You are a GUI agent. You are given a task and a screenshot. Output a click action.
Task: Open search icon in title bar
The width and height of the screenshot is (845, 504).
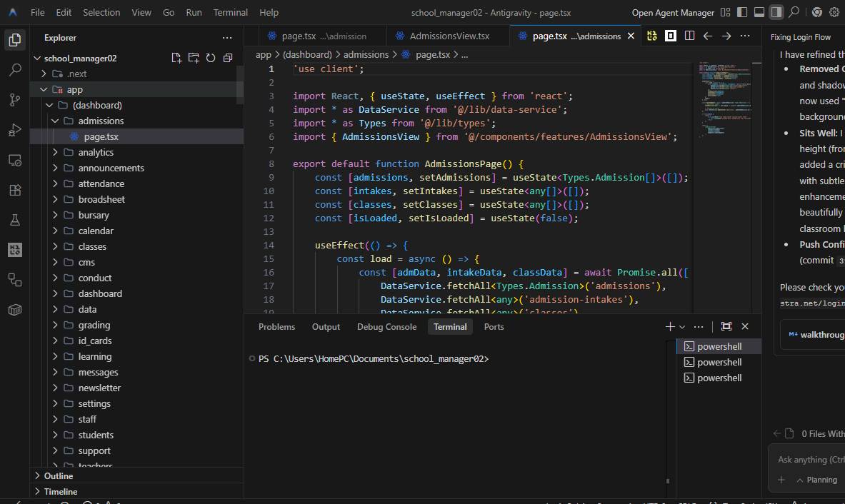point(794,12)
